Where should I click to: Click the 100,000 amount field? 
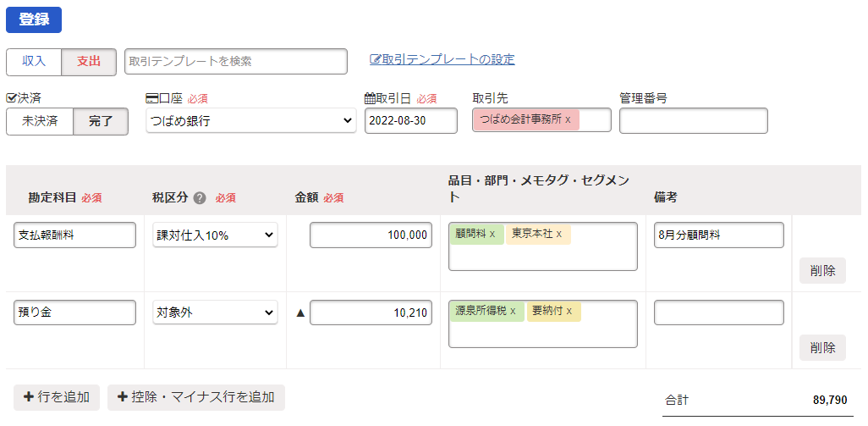(x=371, y=235)
